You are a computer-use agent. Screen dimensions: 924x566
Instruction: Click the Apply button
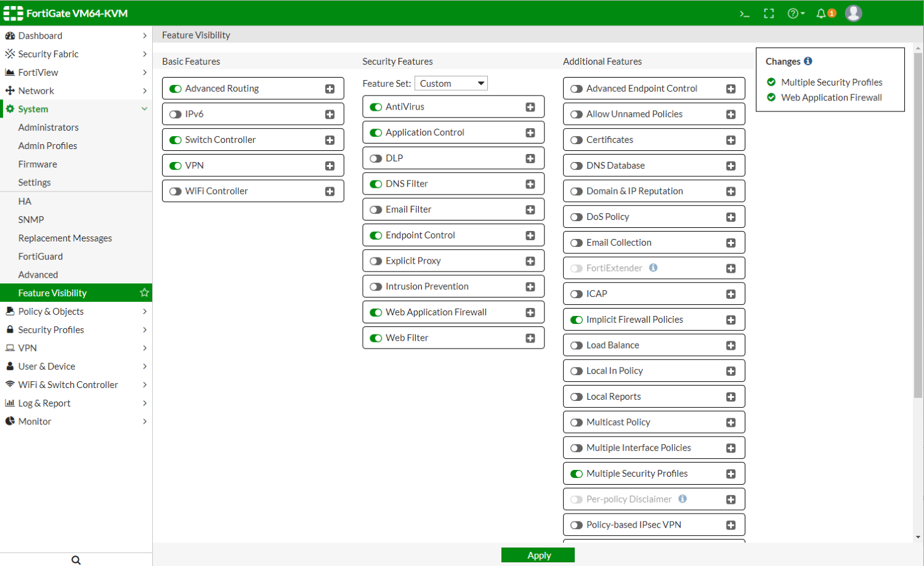click(538, 556)
